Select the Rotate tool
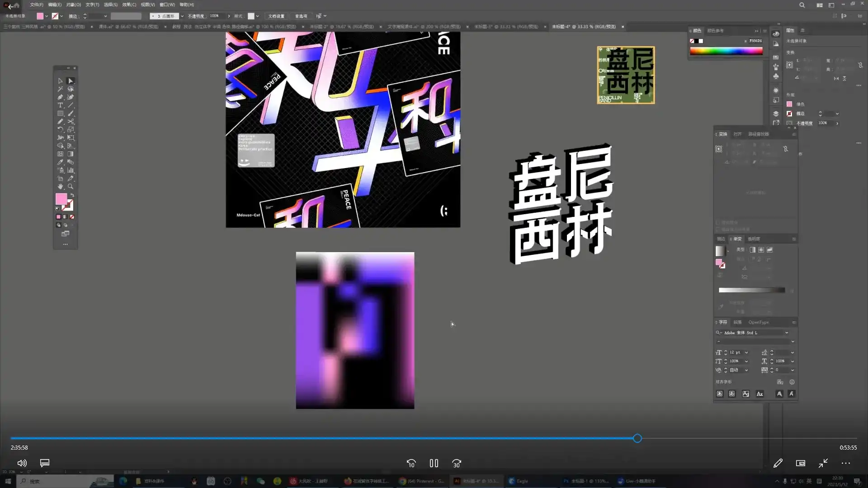This screenshot has height=488, width=868. (x=60, y=130)
